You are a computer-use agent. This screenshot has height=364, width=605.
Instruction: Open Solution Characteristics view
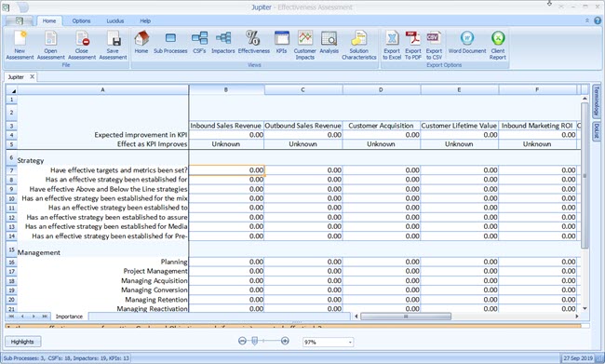click(x=359, y=46)
